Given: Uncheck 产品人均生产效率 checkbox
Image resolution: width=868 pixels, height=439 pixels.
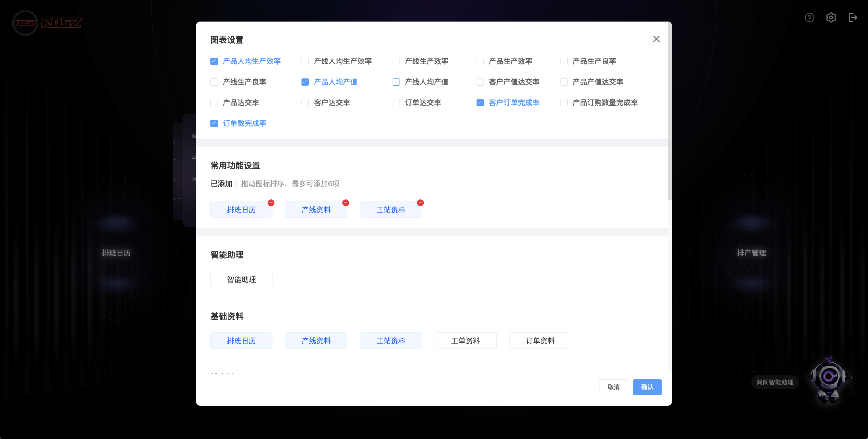Looking at the screenshot, I should 214,61.
